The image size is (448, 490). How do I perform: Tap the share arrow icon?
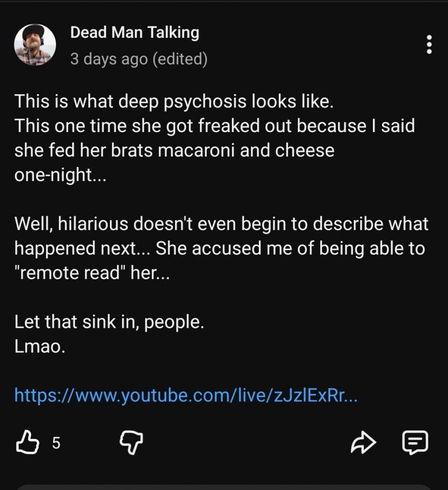pyautogui.click(x=364, y=443)
